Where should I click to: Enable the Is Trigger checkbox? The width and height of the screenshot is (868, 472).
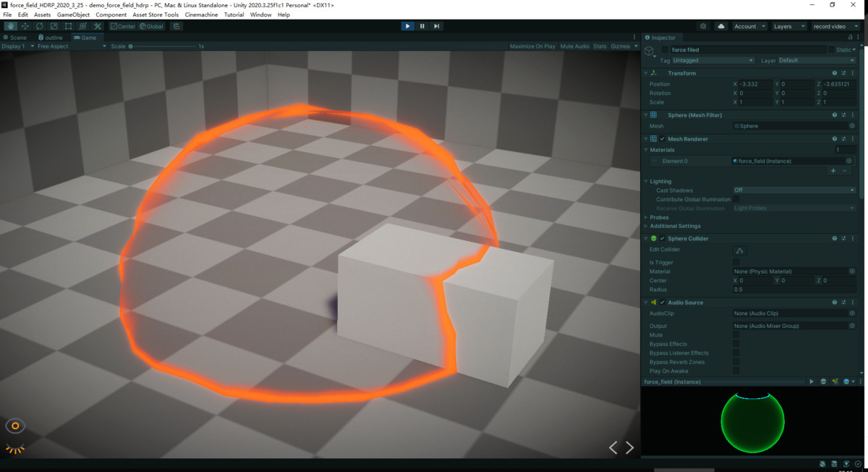(736, 262)
